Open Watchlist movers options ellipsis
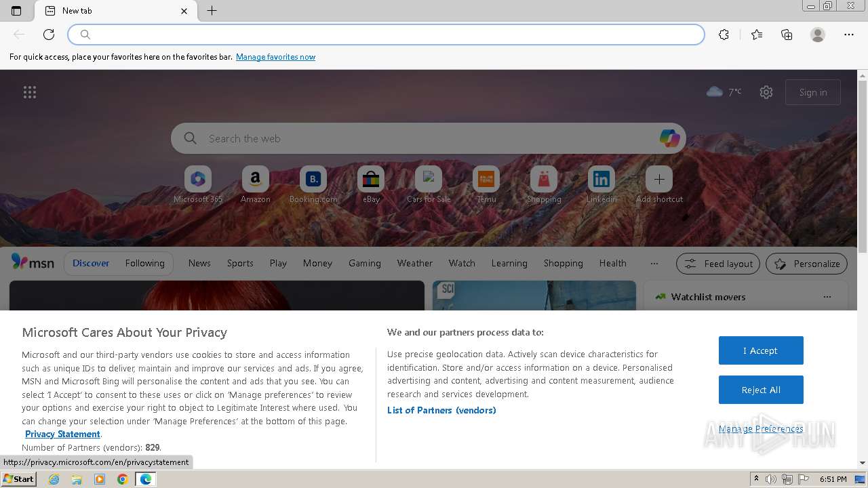 827,297
